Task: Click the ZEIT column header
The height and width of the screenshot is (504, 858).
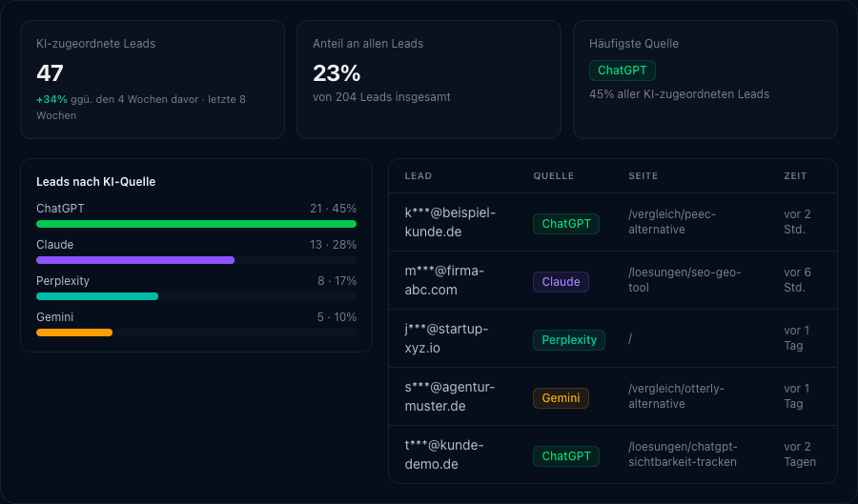Action: pyautogui.click(x=795, y=176)
